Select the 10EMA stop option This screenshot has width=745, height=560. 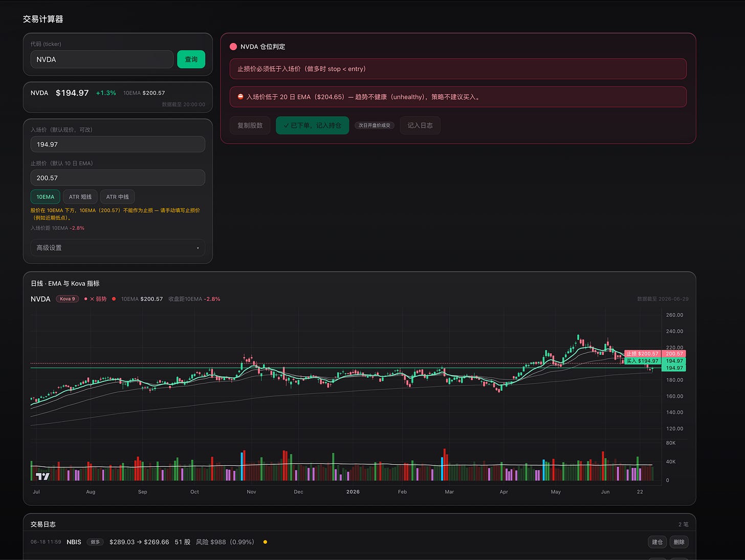click(x=45, y=197)
